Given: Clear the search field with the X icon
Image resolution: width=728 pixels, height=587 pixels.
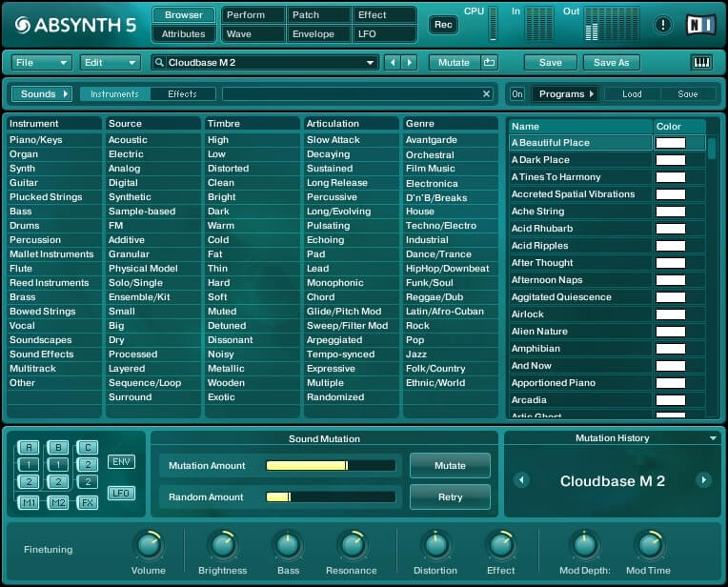Looking at the screenshot, I should (x=486, y=94).
